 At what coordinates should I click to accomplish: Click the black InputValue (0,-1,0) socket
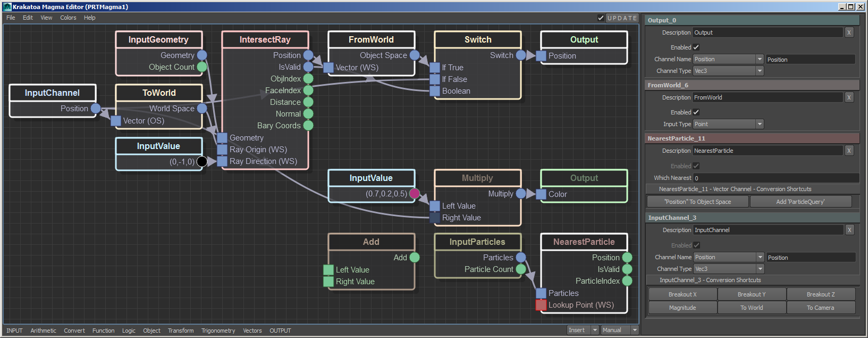click(202, 161)
